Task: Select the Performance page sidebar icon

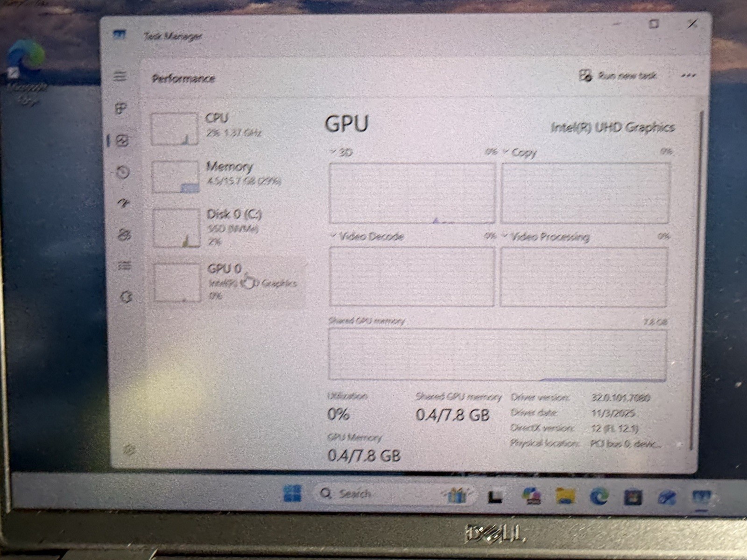Action: coord(122,141)
